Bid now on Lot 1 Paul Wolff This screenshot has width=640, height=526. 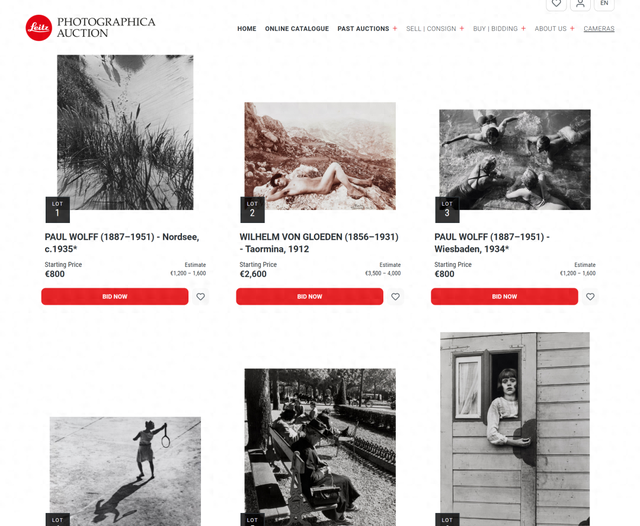[115, 297]
